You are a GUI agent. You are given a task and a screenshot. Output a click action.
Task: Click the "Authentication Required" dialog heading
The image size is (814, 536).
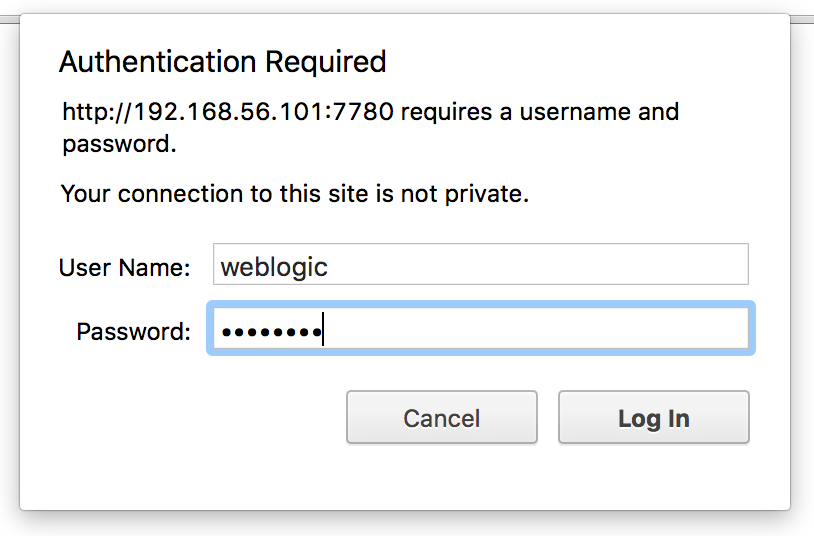coord(222,62)
